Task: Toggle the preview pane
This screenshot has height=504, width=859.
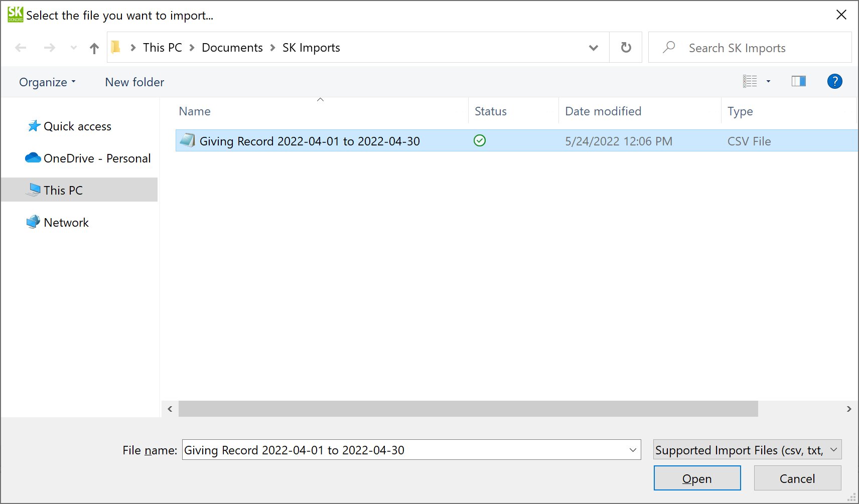Action: point(798,81)
